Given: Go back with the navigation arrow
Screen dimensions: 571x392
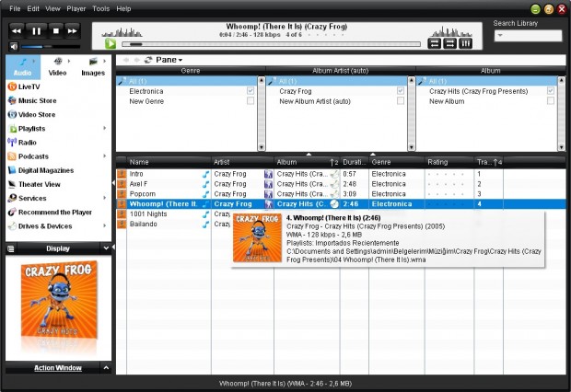Looking at the screenshot, I should click(x=126, y=60).
